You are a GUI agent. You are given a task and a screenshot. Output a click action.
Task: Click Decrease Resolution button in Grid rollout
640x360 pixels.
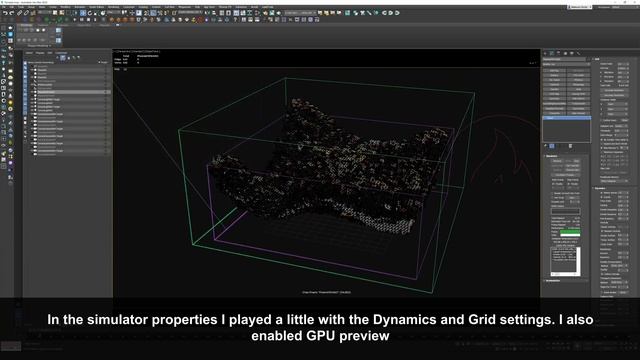click(614, 95)
